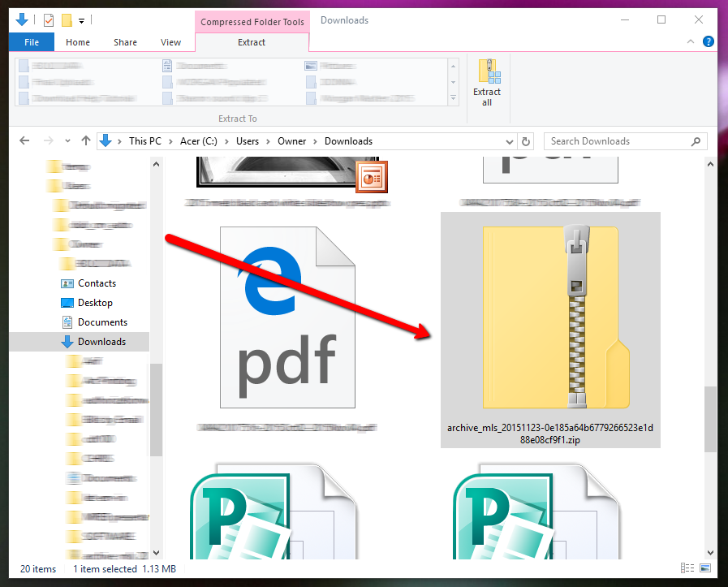Refresh the Downloads folder listing
The height and width of the screenshot is (587, 728).
[x=526, y=141]
